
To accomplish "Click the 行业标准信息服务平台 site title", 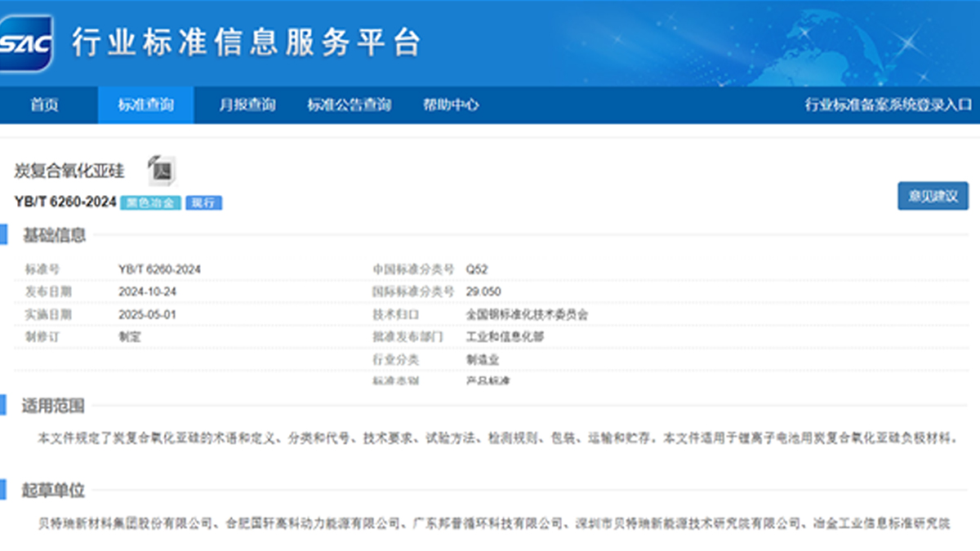I will [x=245, y=42].
